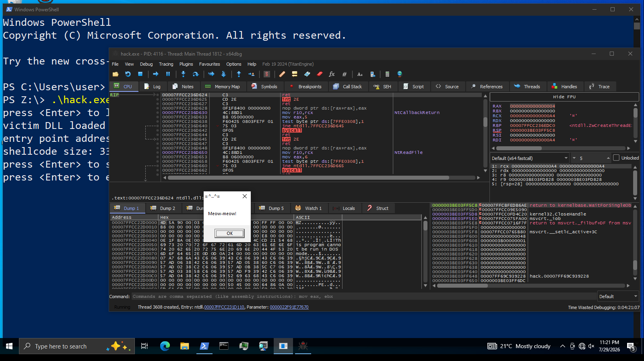Show hidden icons in the system tray

[x=562, y=346]
